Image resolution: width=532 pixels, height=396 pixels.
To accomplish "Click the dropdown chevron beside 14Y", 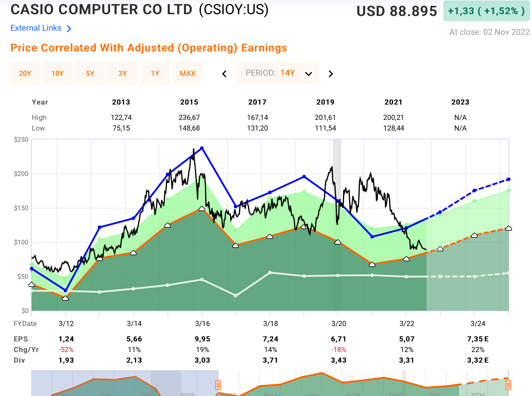I will click(x=309, y=74).
